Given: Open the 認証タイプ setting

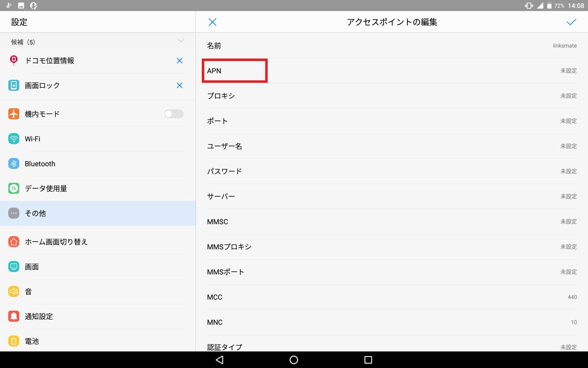Looking at the screenshot, I should (392, 343).
